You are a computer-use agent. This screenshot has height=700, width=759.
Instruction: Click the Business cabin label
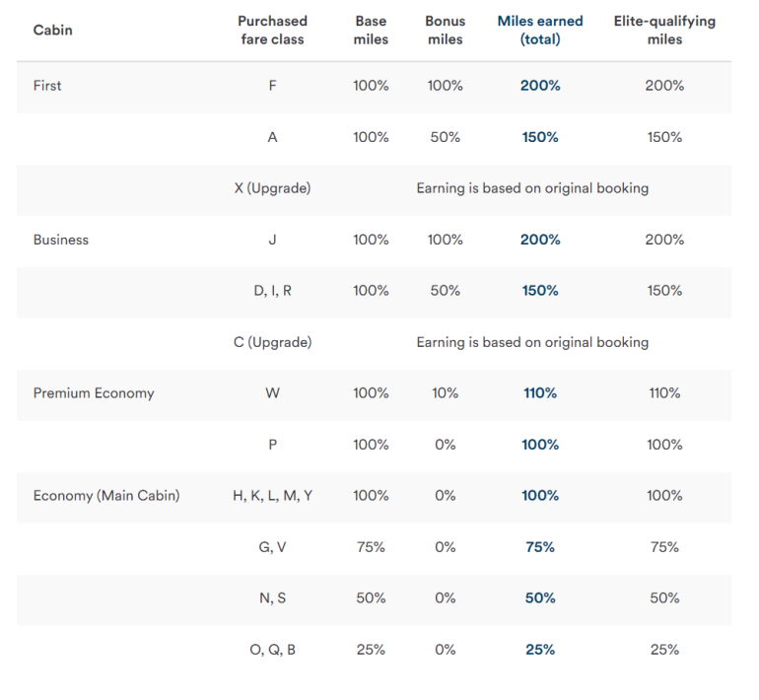tap(61, 240)
